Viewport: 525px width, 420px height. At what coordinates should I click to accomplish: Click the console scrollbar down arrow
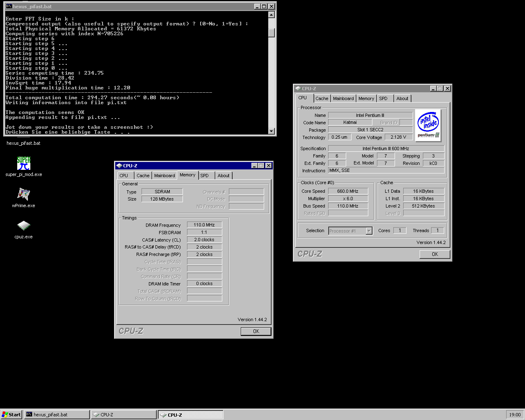click(x=272, y=131)
